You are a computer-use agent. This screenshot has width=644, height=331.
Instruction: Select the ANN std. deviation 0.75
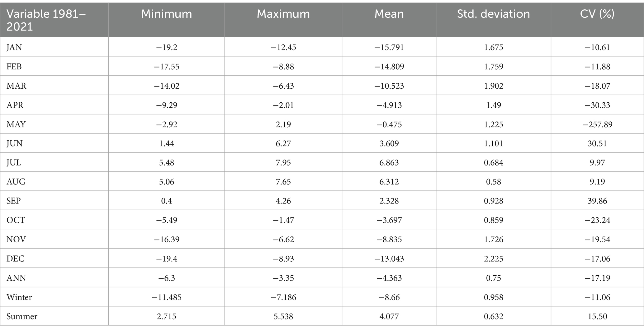pos(493,278)
